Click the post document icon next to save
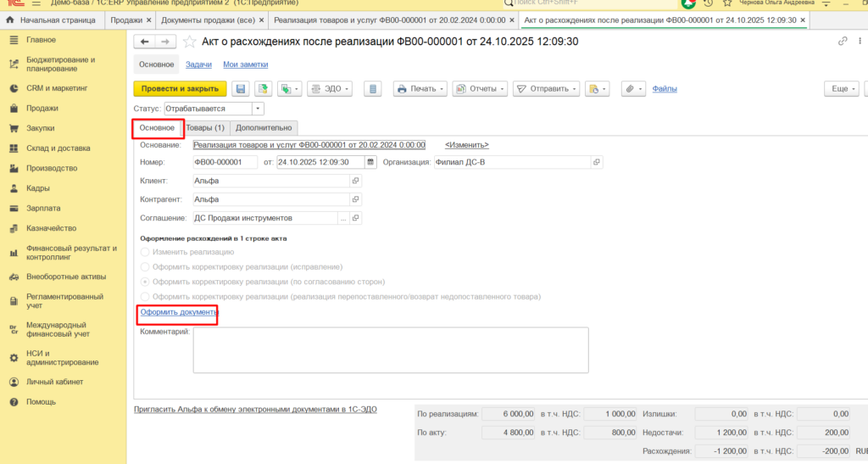 pos(263,88)
